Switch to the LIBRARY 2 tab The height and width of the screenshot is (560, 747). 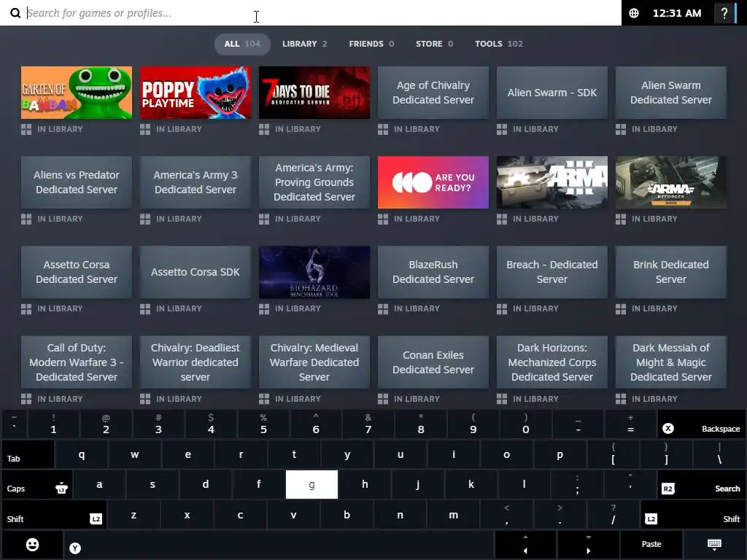304,44
